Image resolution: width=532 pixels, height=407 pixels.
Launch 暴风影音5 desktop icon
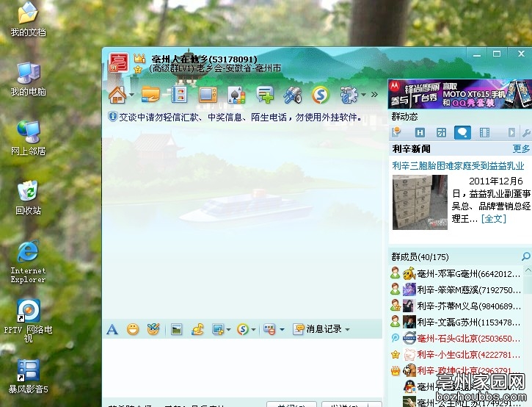[x=28, y=376]
